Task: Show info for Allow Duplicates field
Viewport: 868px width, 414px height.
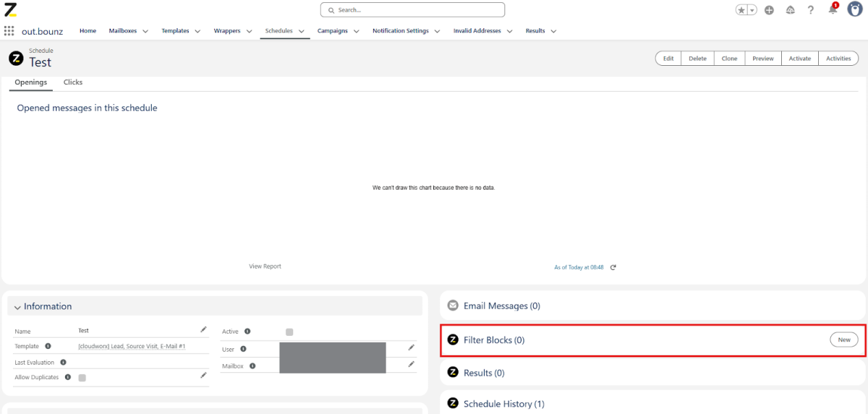Action: (67, 377)
